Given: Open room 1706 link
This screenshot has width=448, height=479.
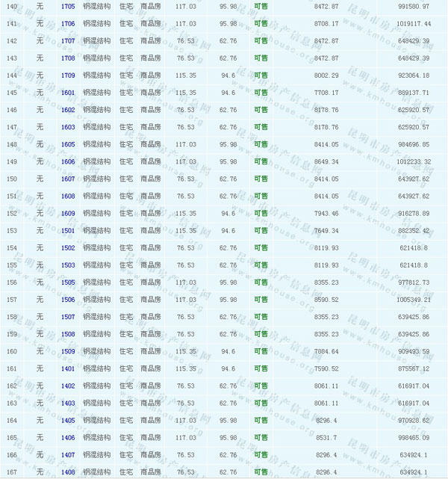Looking at the screenshot, I should pyautogui.click(x=68, y=24).
